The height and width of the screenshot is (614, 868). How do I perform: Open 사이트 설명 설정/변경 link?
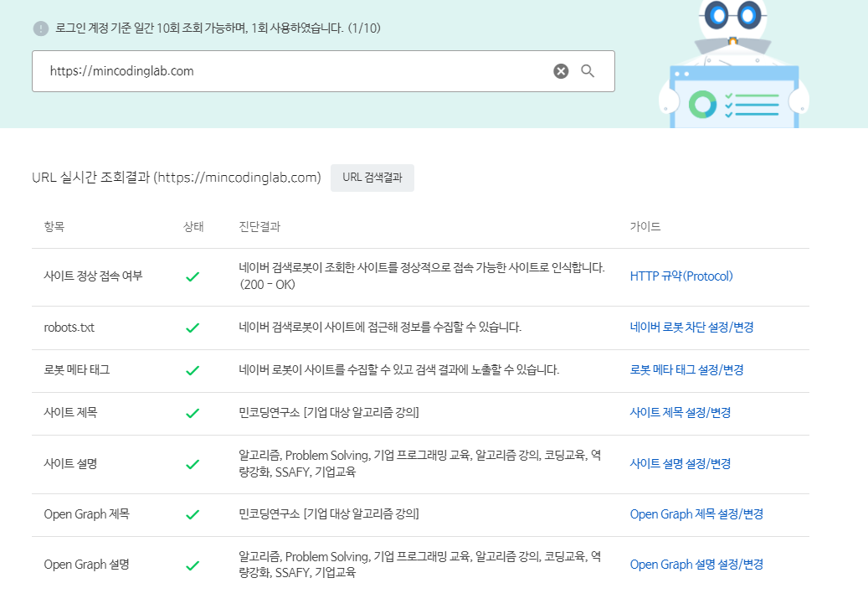(681, 463)
